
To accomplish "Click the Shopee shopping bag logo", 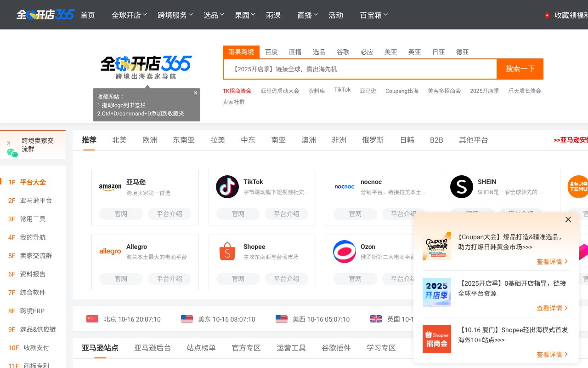I will 227,252.
